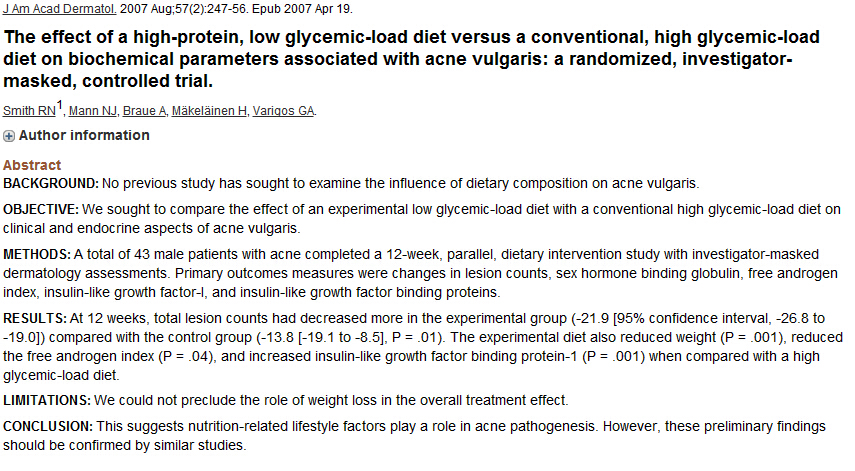Viewport: 855px width, 471px height.
Task: Select the Abstract section heading
Action: pos(32,165)
